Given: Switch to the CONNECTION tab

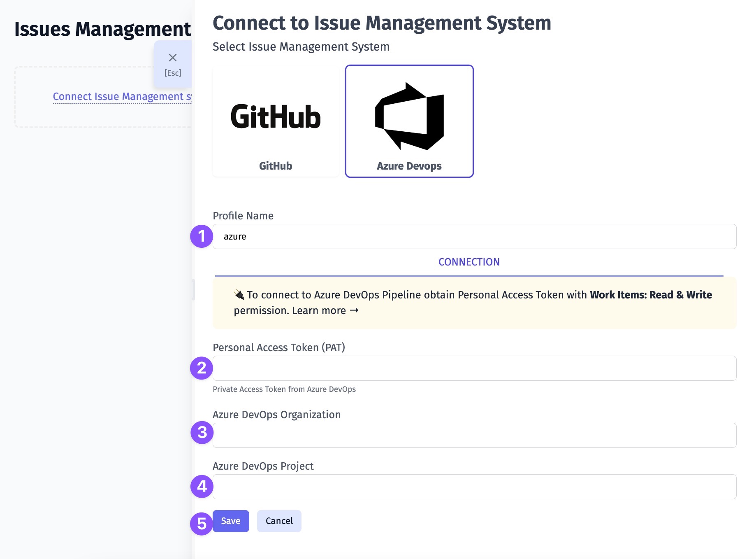Looking at the screenshot, I should click(x=469, y=262).
